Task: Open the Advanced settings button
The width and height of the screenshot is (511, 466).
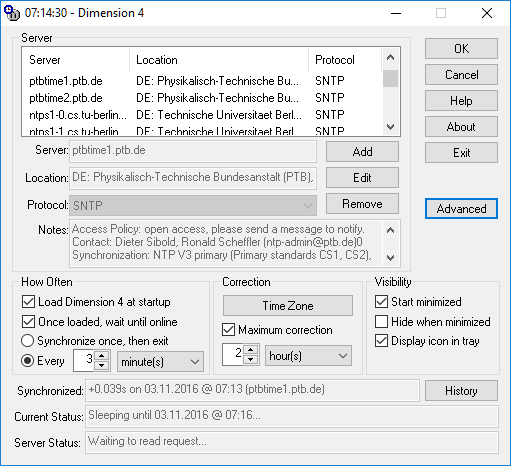Action: (461, 209)
